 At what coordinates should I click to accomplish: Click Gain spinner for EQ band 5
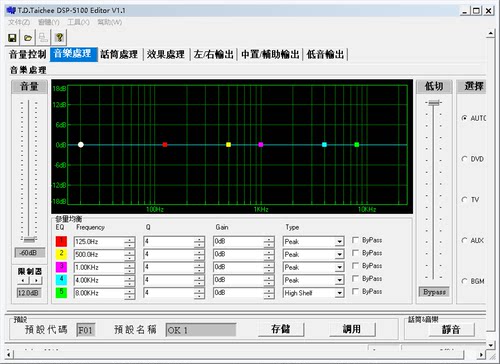pyautogui.click(x=269, y=293)
